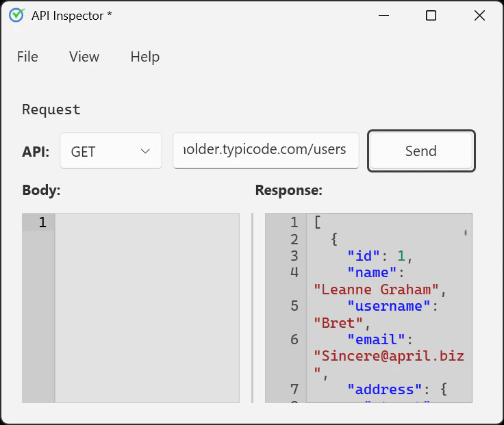
Task: Send the API request
Action: coord(421,151)
